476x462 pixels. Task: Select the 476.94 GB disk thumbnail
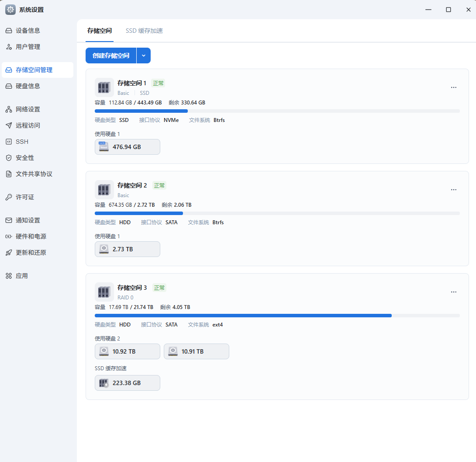tap(127, 147)
